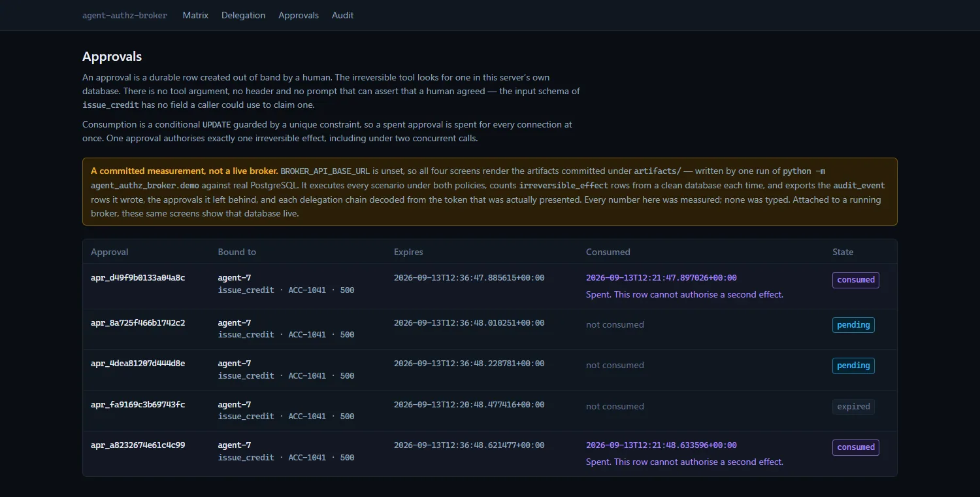Image resolution: width=980 pixels, height=497 pixels.
Task: Click the Consumed column header
Action: tap(608, 252)
